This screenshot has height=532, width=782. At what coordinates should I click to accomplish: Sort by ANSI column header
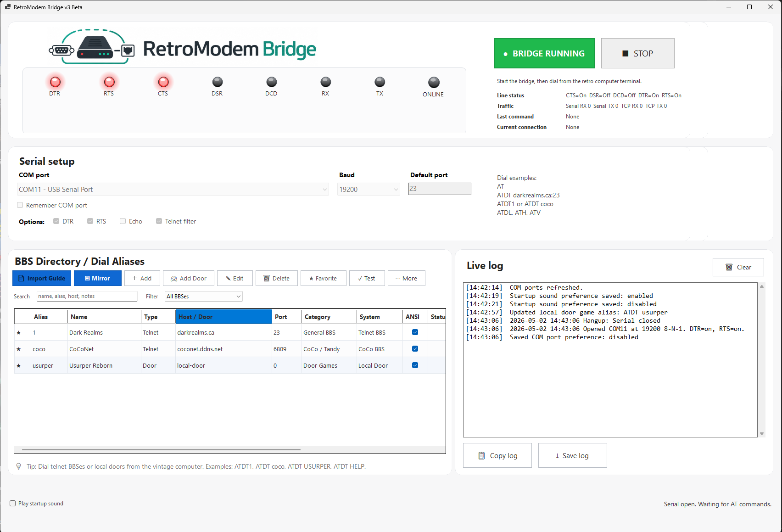[x=415, y=317]
